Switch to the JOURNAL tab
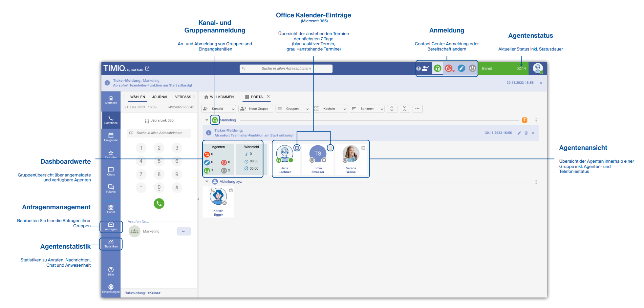644x308 pixels. (160, 97)
